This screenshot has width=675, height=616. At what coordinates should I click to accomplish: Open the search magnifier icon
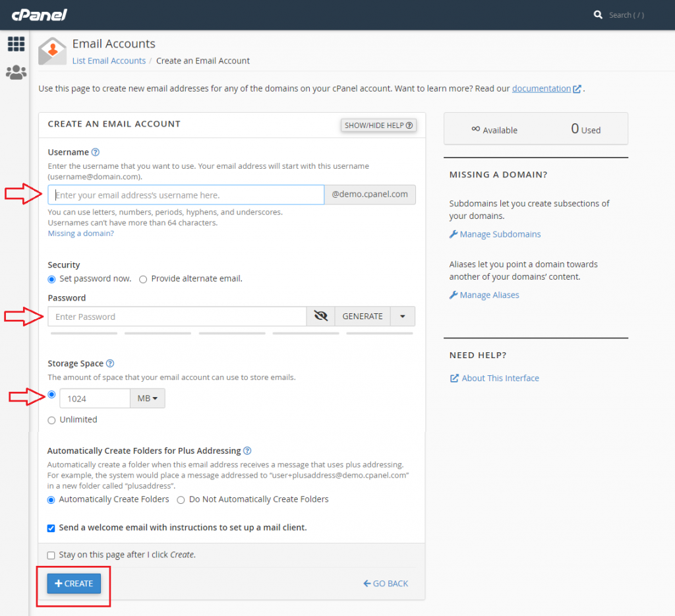point(598,15)
